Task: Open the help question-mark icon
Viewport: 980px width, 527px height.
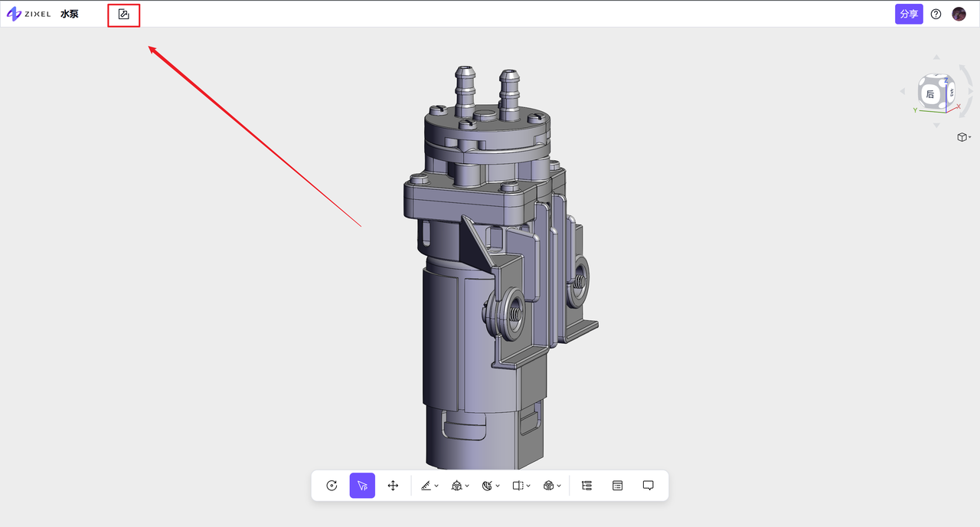Action: (936, 14)
